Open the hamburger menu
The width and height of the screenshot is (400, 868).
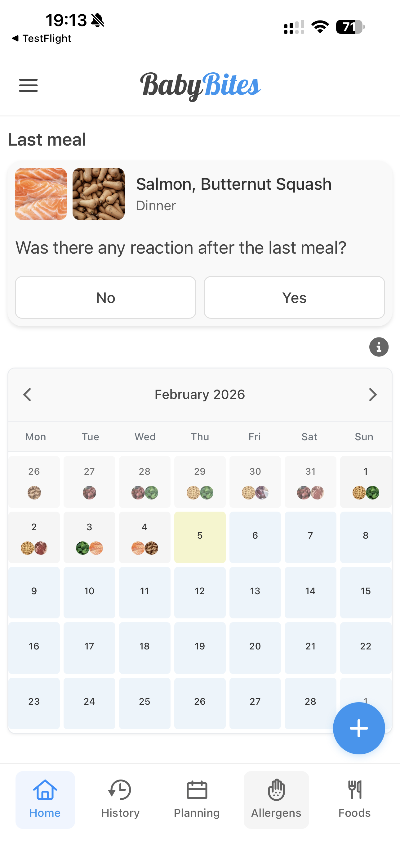tap(28, 85)
